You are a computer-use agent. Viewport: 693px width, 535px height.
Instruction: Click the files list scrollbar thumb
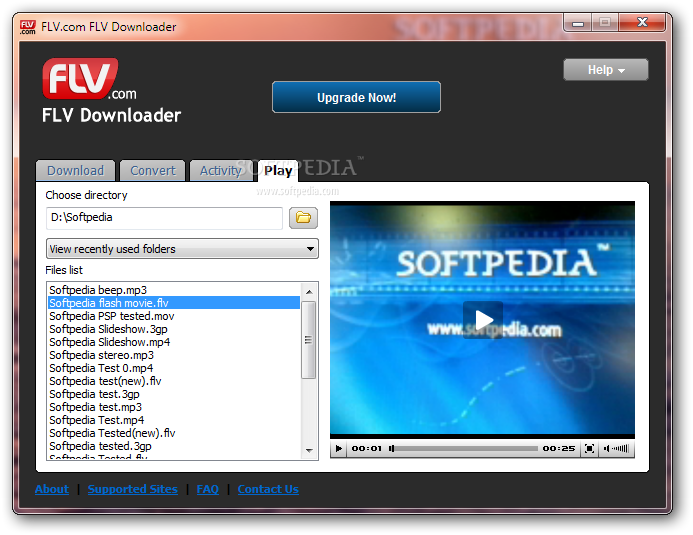click(x=309, y=340)
